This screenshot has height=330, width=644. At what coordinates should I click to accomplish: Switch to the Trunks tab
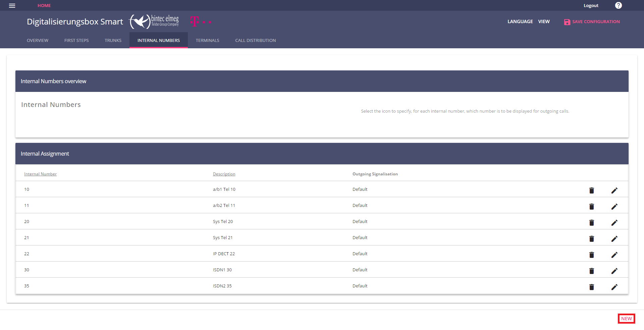click(113, 40)
